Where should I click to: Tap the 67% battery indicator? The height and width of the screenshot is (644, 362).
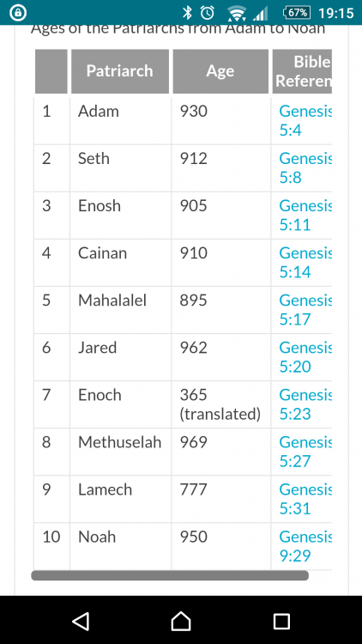click(297, 13)
